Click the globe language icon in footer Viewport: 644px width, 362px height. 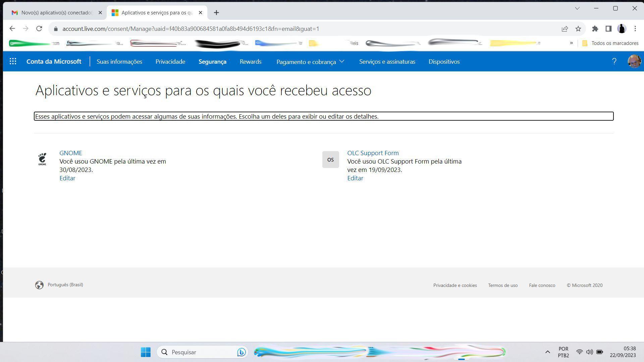coord(39,285)
